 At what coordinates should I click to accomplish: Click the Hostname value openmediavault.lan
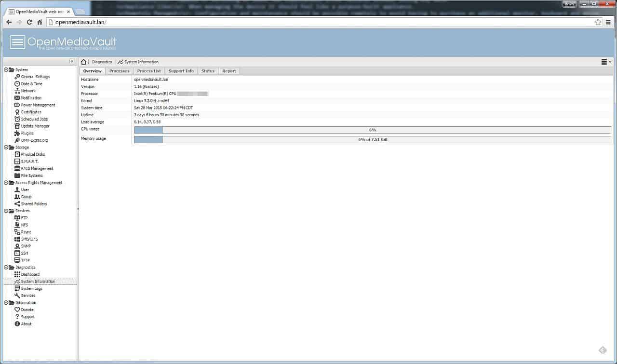pyautogui.click(x=151, y=79)
